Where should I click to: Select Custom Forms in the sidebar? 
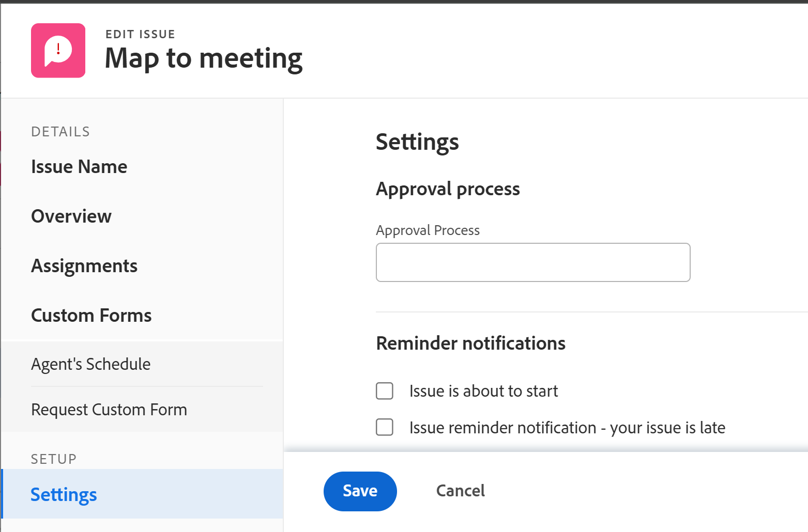pyautogui.click(x=92, y=316)
